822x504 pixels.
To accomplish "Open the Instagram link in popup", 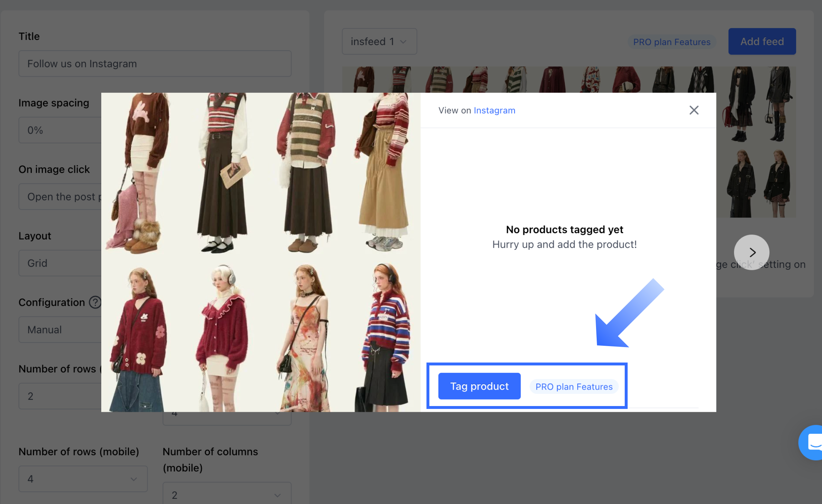I will coord(494,111).
